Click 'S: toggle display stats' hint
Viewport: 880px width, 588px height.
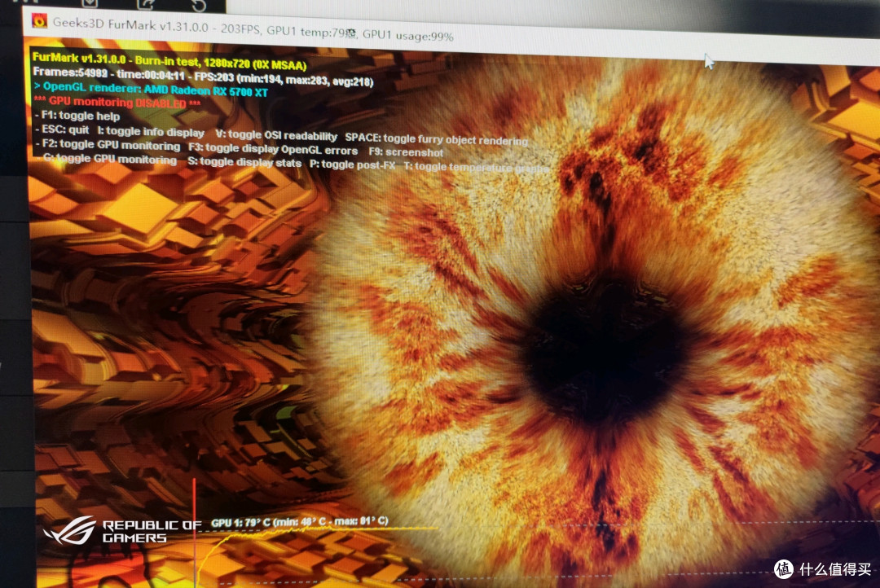[x=244, y=162]
